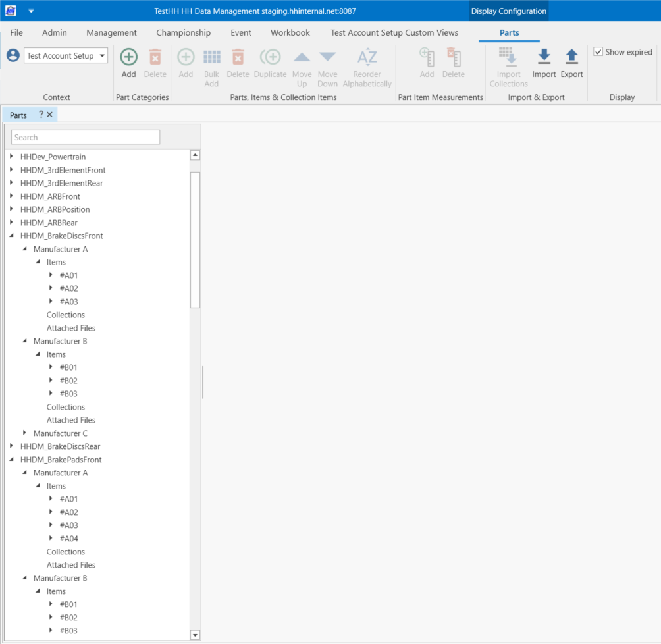Open the Championship ribbon tab
The image size is (661, 644).
tap(183, 32)
